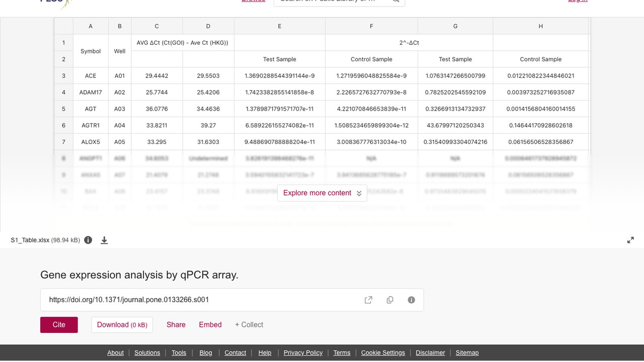Copy the DOI link with copy icon
Viewport: 644px width, 362px height.
(x=390, y=300)
